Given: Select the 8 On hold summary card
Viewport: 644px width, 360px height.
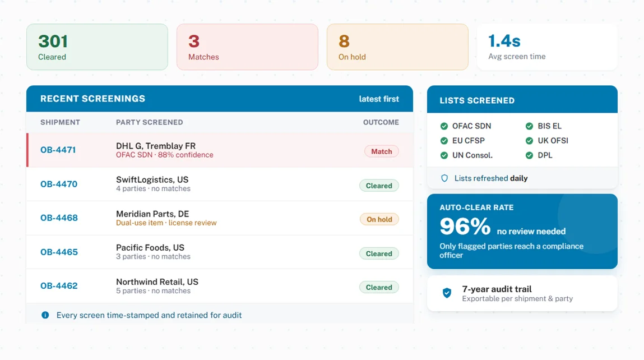Looking at the screenshot, I should 397,47.
